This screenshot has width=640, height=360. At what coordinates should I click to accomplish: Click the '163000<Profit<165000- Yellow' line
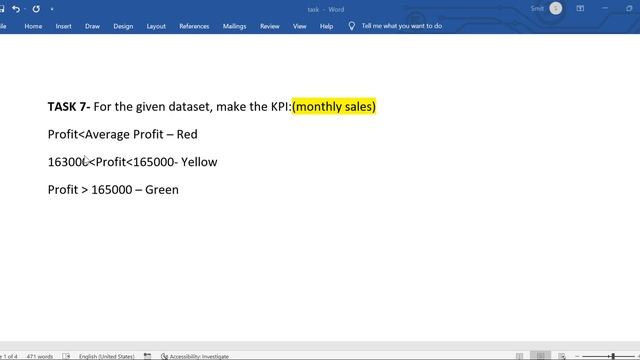[133, 162]
